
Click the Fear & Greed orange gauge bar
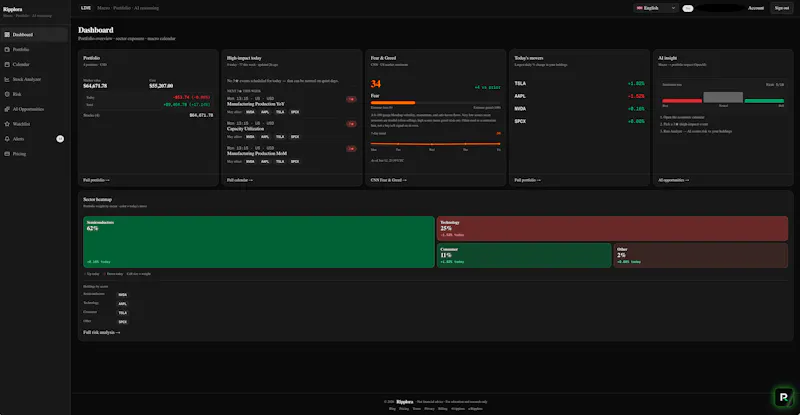tap(393, 103)
